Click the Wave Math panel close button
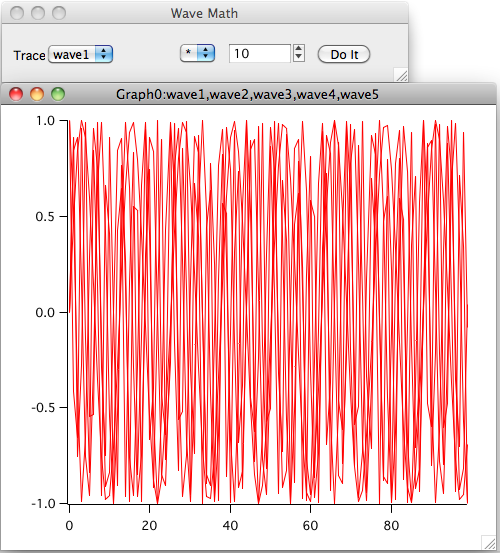Screen dimensions: 500x553 click(x=17, y=13)
